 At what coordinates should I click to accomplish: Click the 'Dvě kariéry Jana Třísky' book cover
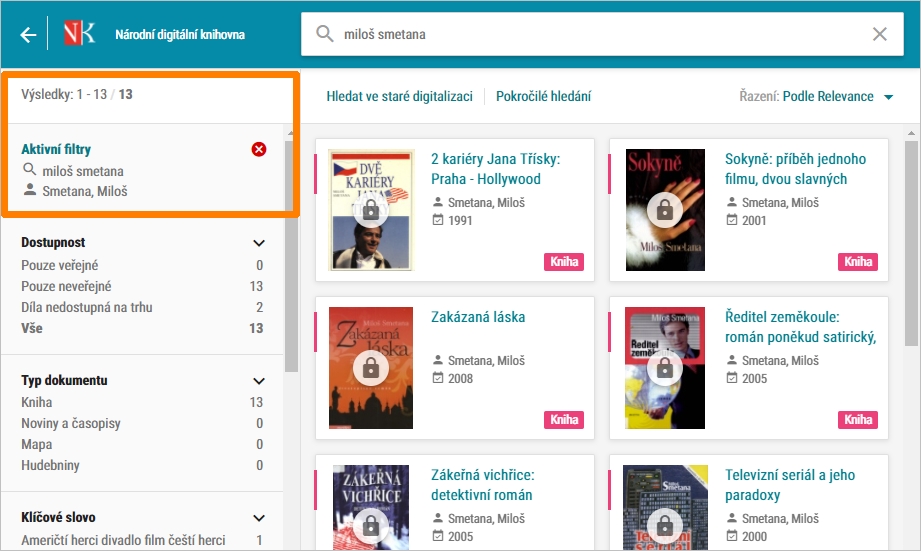371,210
